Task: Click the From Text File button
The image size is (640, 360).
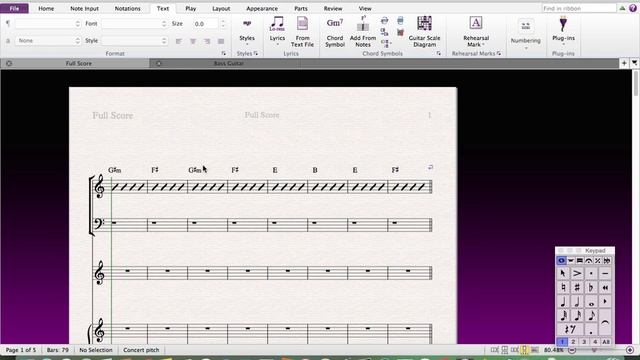Action: click(x=302, y=32)
